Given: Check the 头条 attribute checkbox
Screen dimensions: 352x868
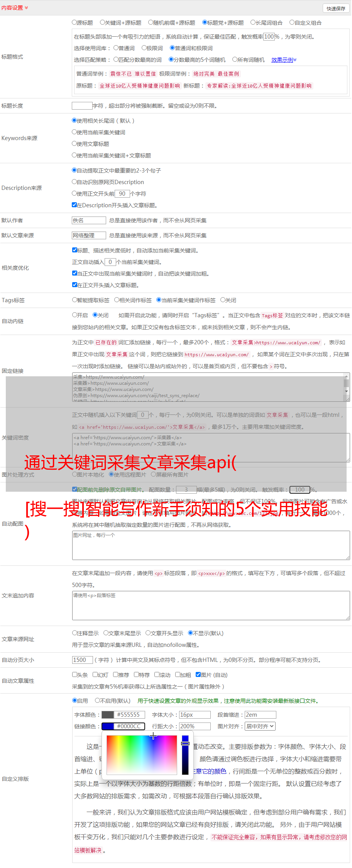Looking at the screenshot, I should [74, 675].
